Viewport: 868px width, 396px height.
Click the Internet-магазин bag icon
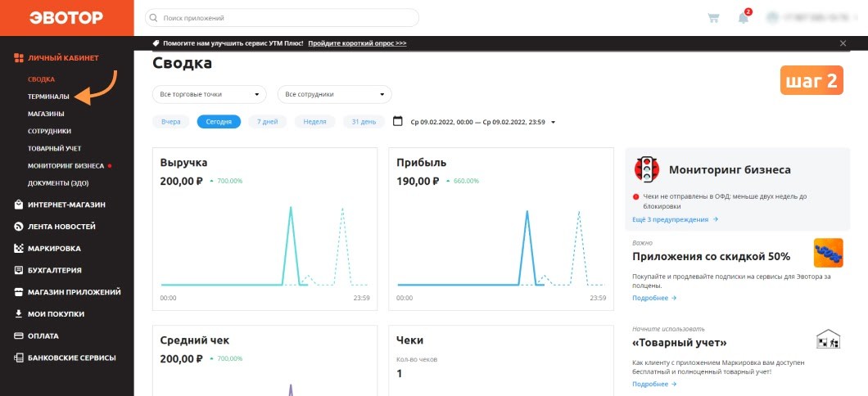click(x=18, y=205)
